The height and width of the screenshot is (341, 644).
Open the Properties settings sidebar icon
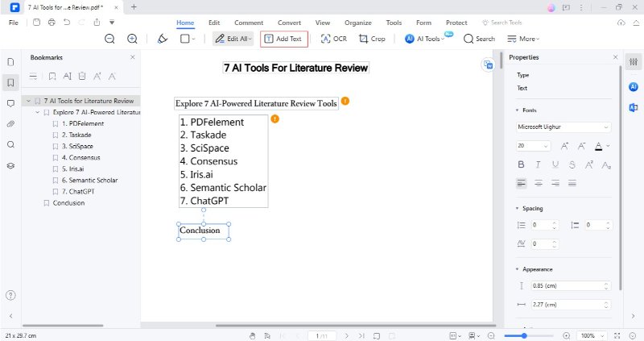(x=634, y=62)
